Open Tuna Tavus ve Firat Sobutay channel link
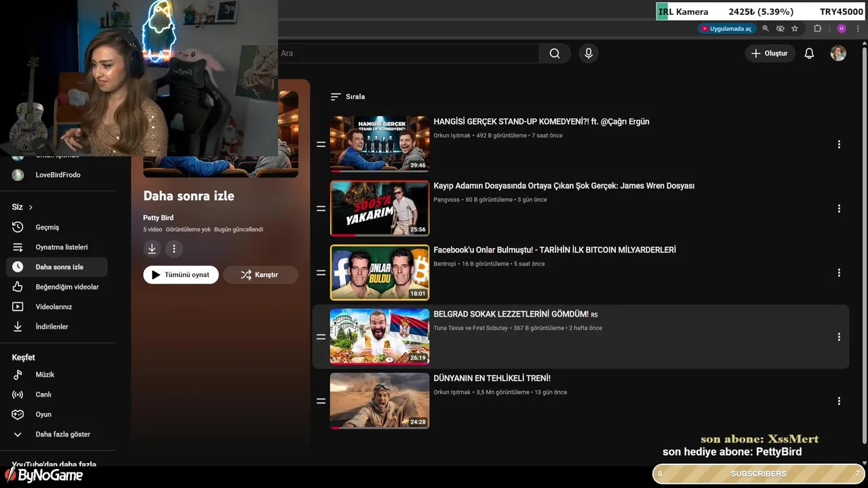The height and width of the screenshot is (488, 868). tap(471, 328)
